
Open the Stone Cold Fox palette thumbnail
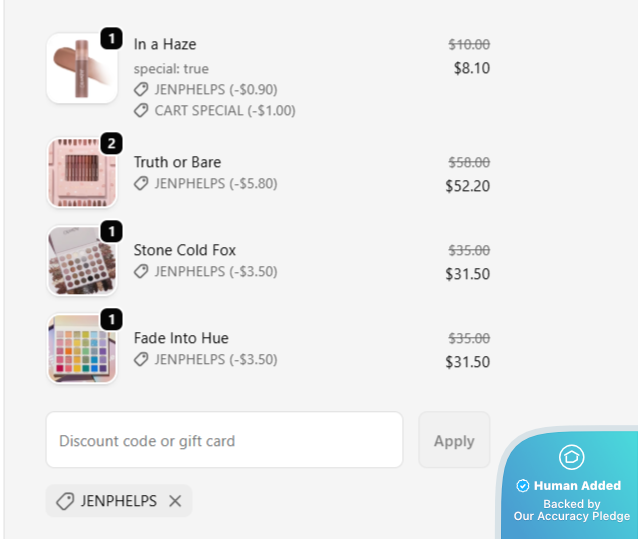point(81,261)
